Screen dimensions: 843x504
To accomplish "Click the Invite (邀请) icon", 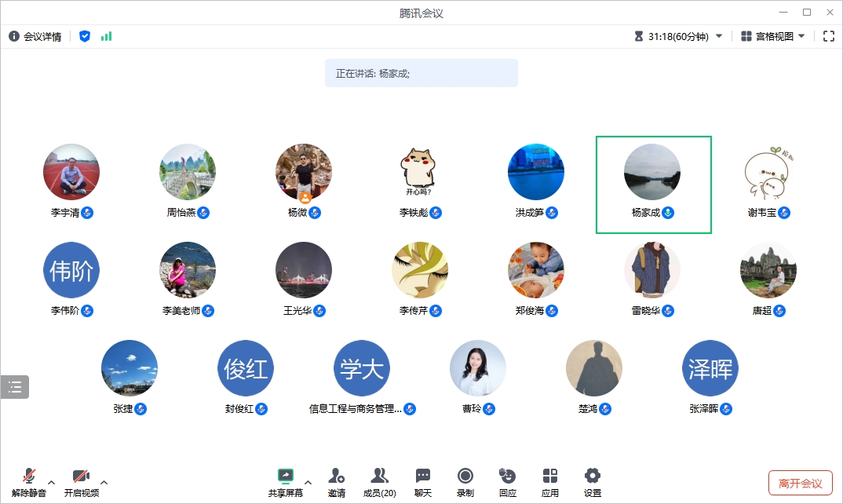I will pos(337,477).
